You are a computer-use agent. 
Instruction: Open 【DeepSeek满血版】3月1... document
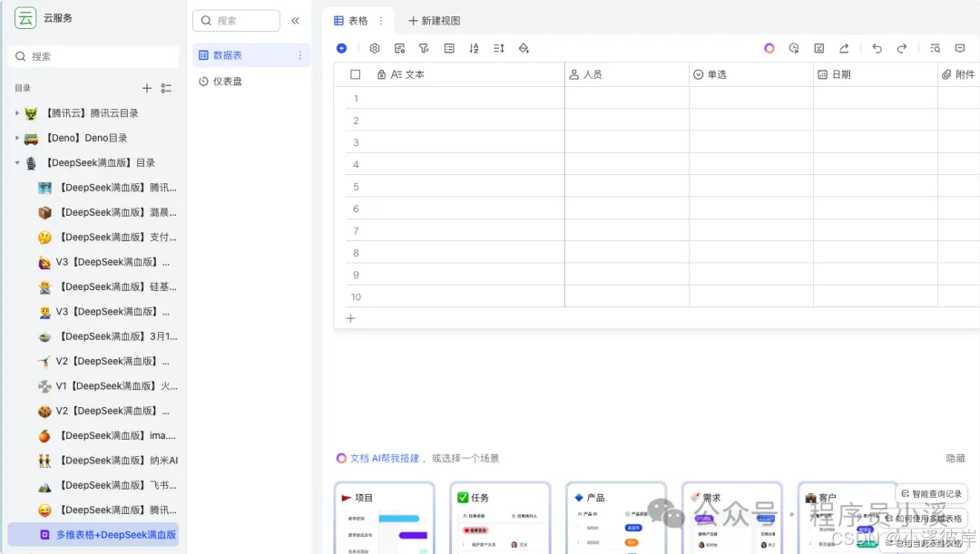[107, 336]
